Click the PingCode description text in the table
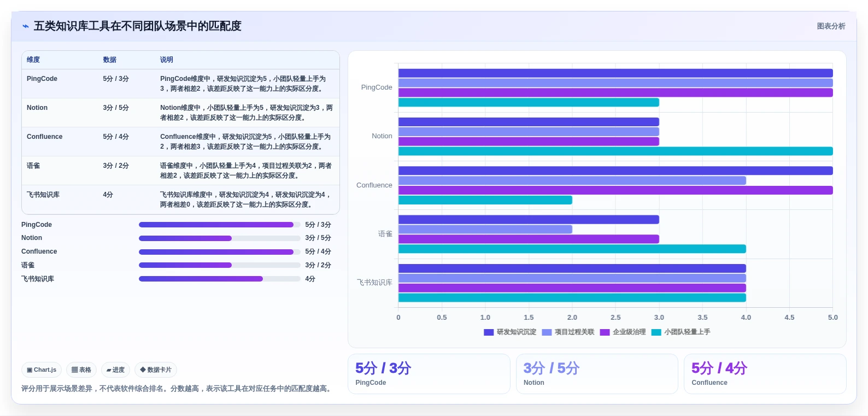The image size is (868, 416). (x=243, y=84)
